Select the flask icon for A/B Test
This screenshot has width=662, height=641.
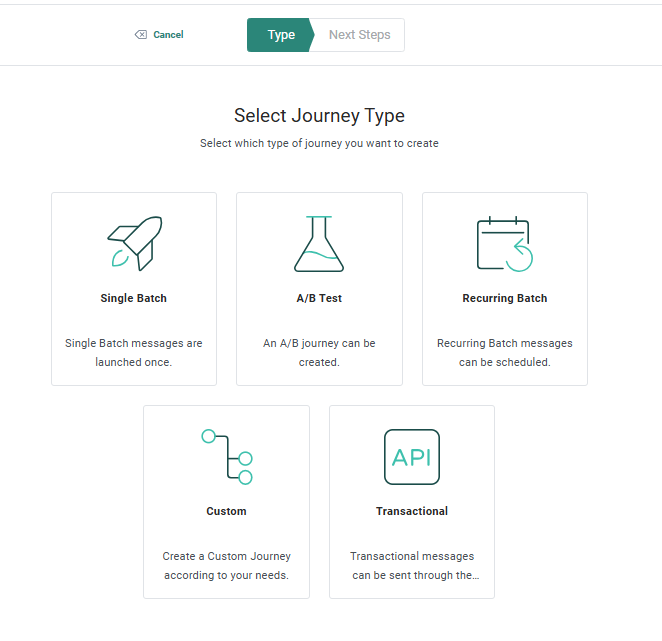coord(319,243)
